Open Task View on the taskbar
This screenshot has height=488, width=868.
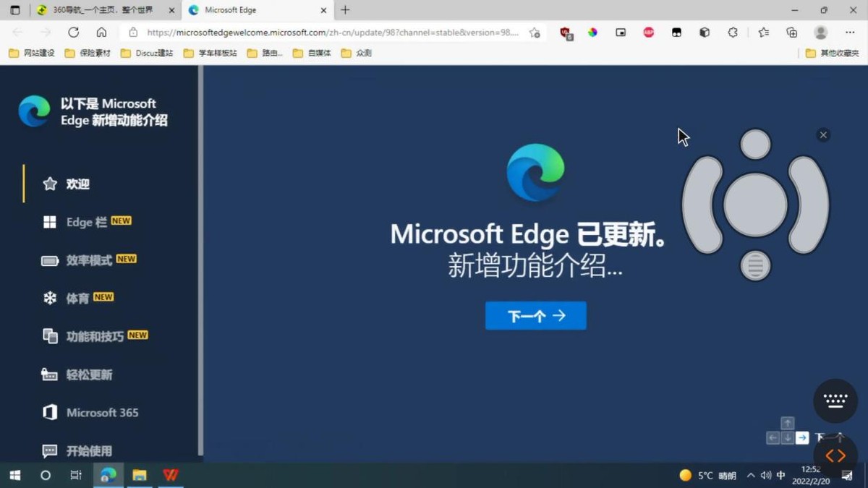click(76, 475)
